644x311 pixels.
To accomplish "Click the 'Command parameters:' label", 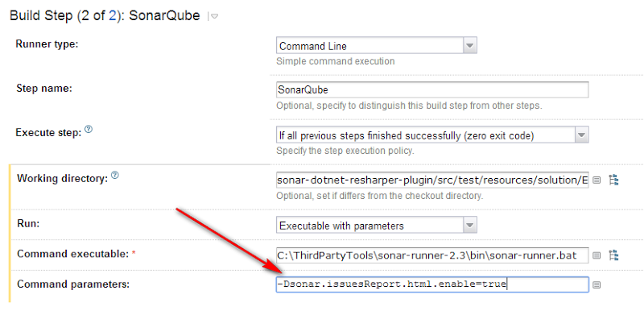I will coord(73,284).
